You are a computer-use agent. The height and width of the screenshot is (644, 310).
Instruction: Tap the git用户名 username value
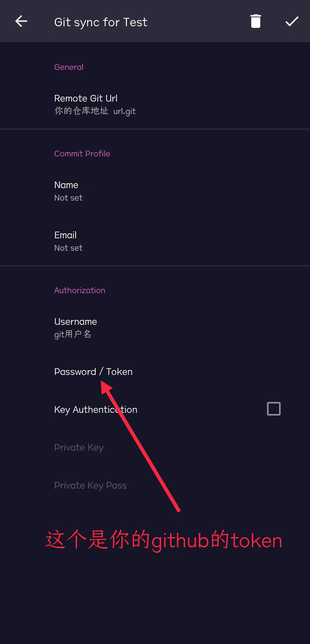(x=73, y=334)
